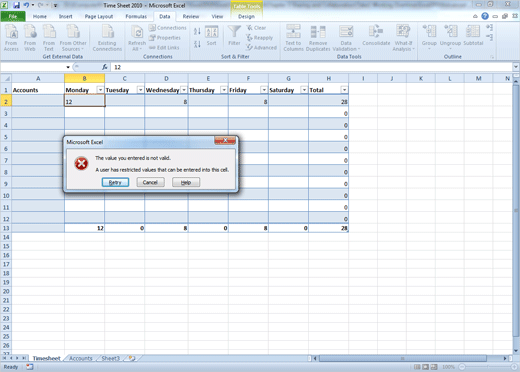This screenshot has width=520, height=372.
Task: Open the Saturday column filter dropdown
Action: coord(304,90)
